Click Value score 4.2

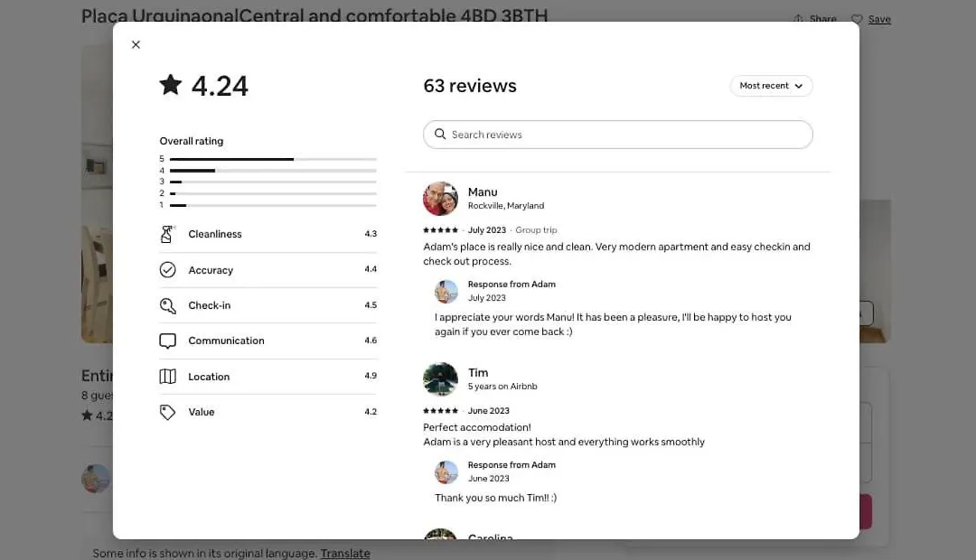click(x=371, y=412)
